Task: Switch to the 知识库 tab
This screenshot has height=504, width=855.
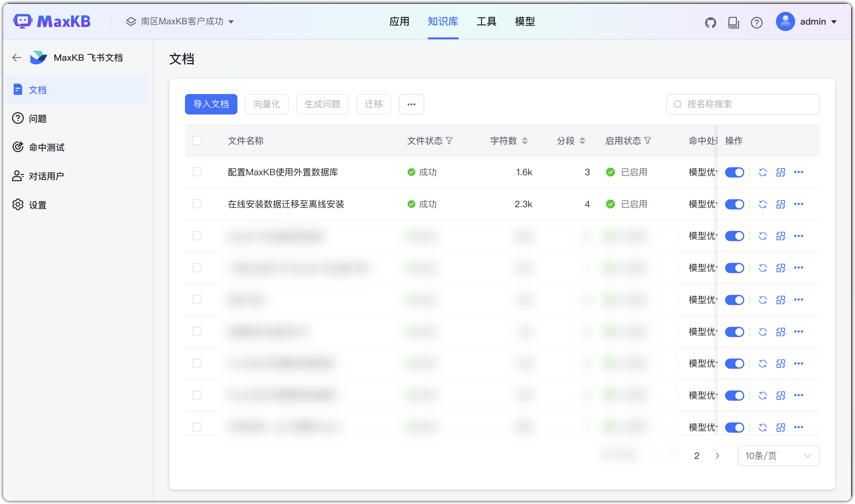Action: coord(443,22)
